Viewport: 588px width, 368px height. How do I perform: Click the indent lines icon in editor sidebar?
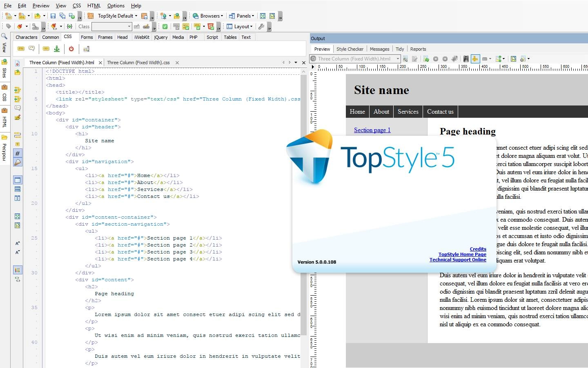click(18, 90)
